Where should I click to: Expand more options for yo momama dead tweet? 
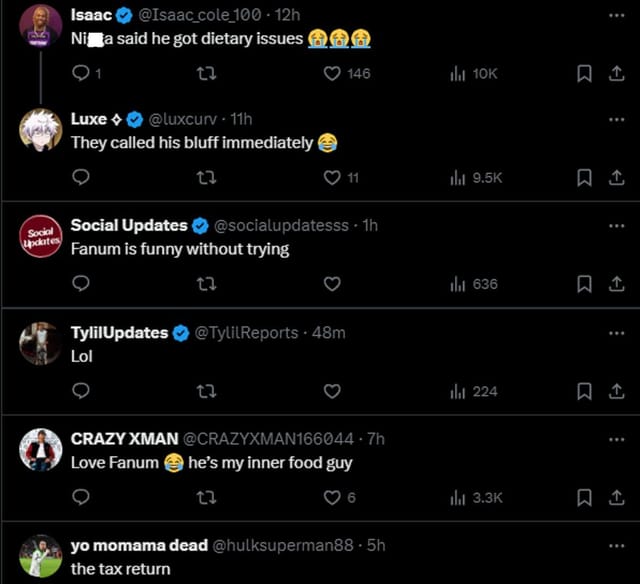[616, 545]
